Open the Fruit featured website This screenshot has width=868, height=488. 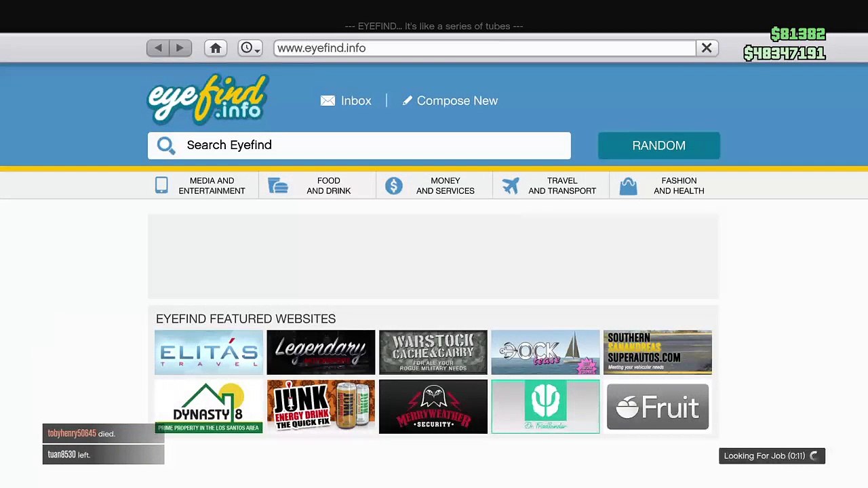658,407
